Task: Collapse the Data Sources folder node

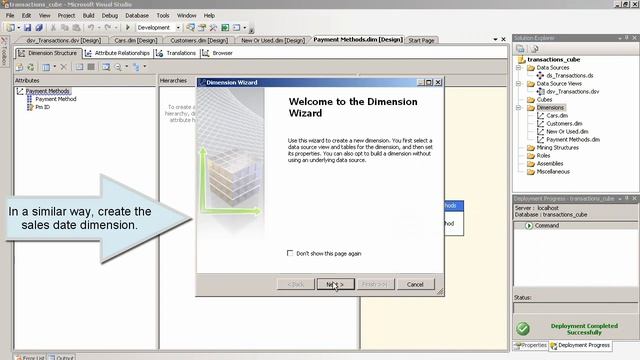Action: 518,68
